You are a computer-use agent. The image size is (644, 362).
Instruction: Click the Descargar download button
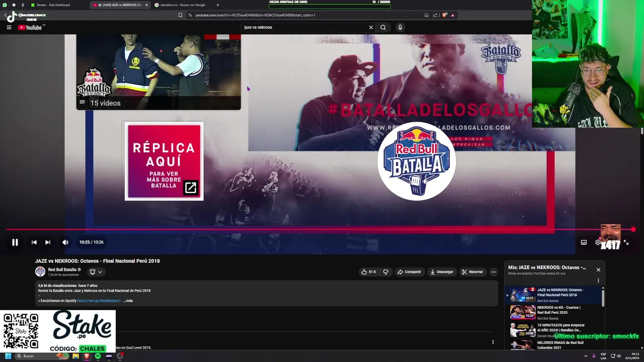coord(441,272)
